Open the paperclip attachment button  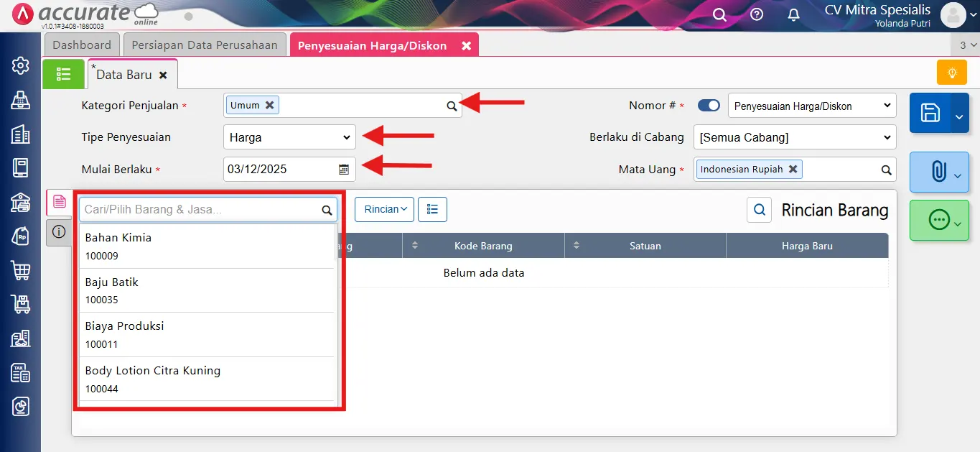(x=938, y=172)
